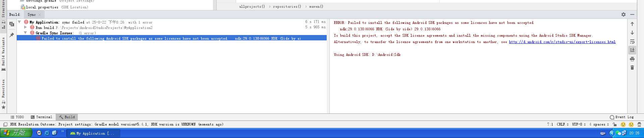Hide the Build tool window
Image resolution: width=644 pixels, height=138 pixels.
tap(632, 14)
